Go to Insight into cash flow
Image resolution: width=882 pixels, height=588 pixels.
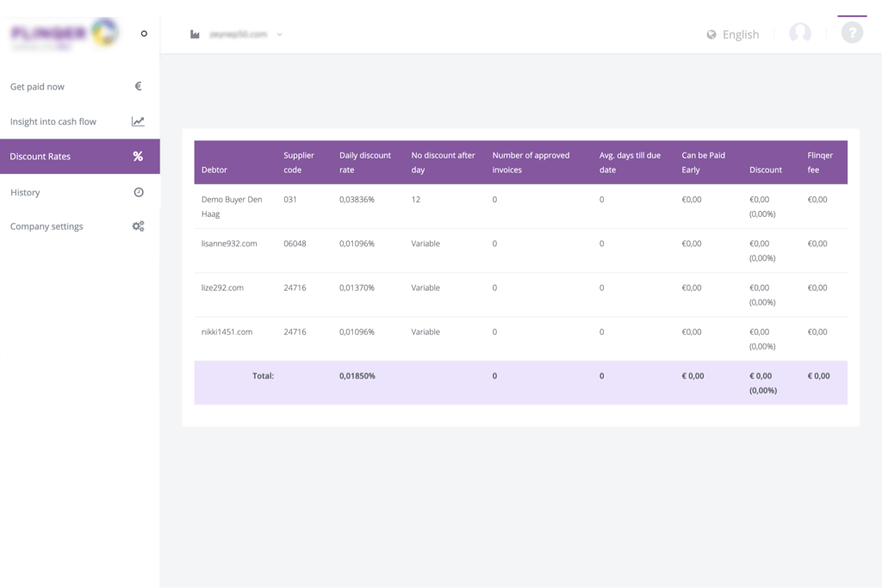(80, 121)
